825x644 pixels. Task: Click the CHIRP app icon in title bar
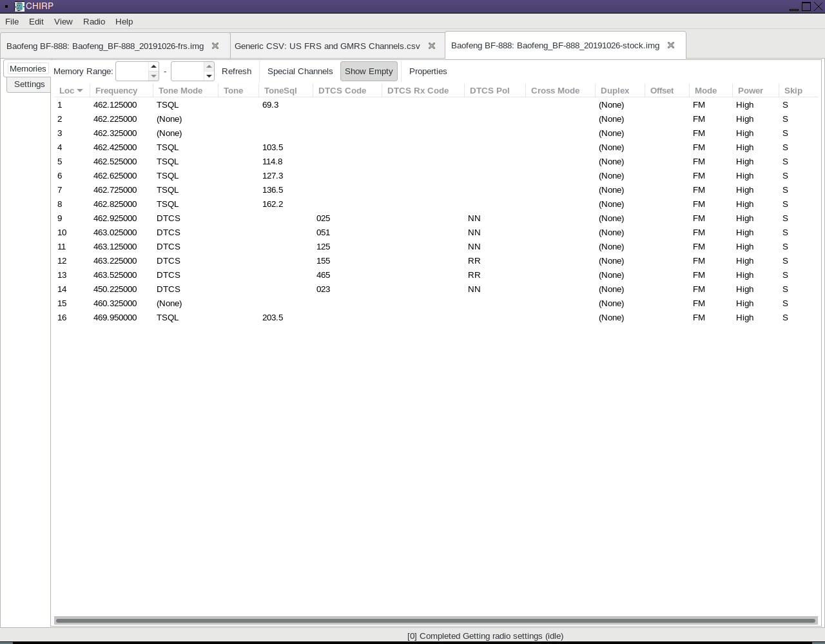pos(19,6)
